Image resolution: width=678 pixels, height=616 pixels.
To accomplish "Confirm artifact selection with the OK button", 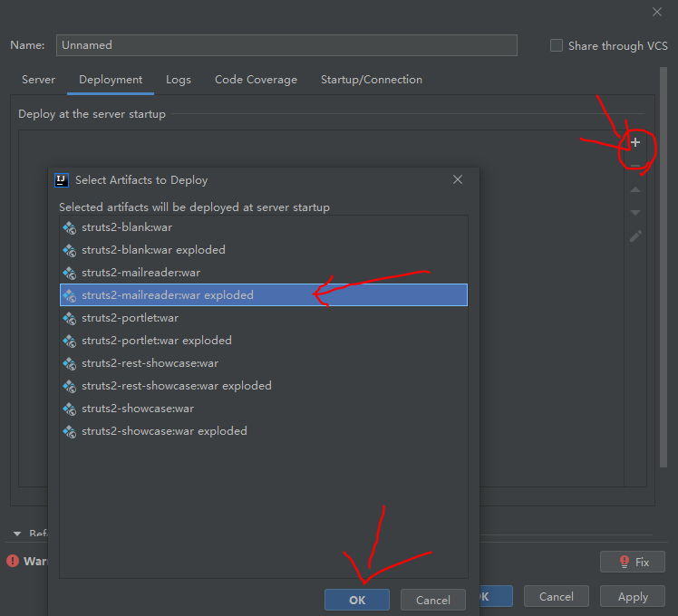I will 357,600.
